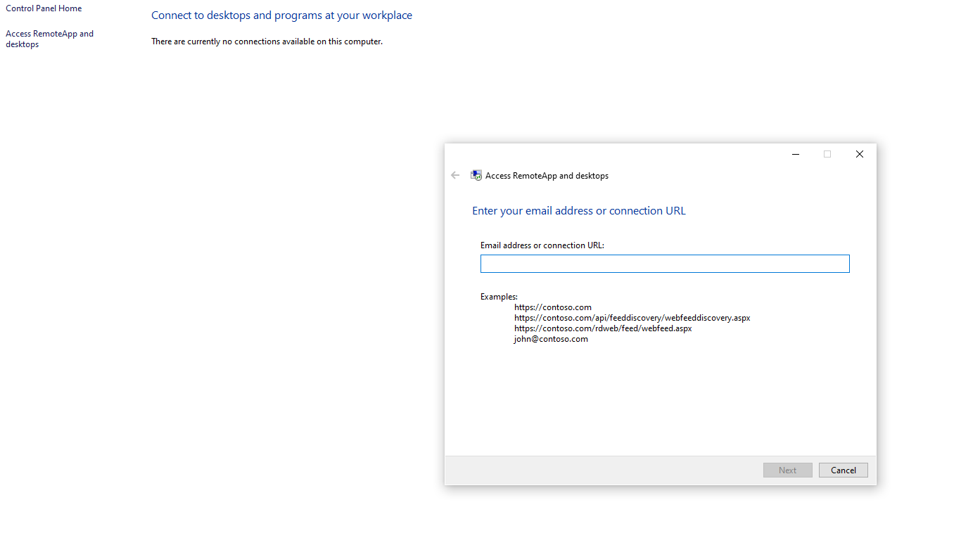
Task: Click the RemoteApp icon in dialog header
Action: 476,175
